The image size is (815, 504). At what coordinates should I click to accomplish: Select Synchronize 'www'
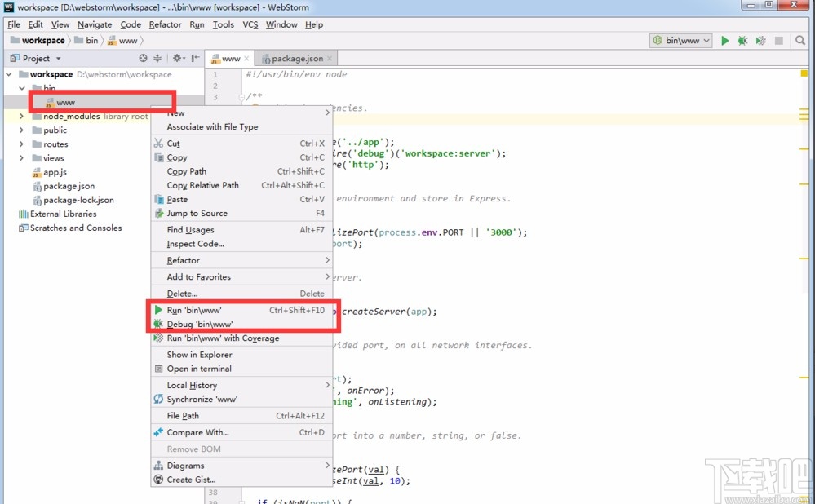click(x=241, y=400)
